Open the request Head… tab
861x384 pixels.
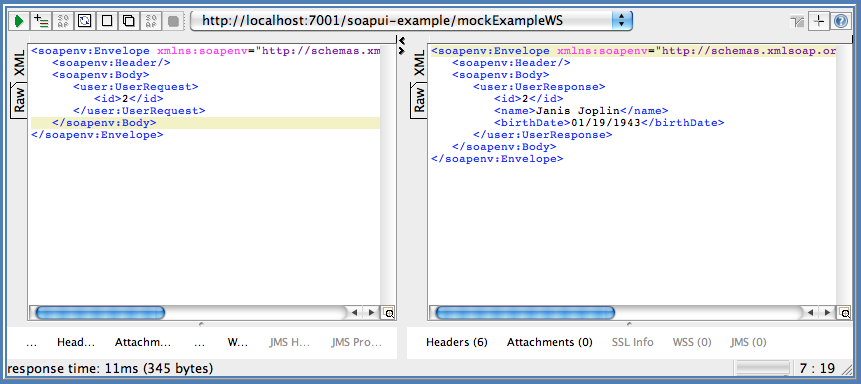[76, 342]
